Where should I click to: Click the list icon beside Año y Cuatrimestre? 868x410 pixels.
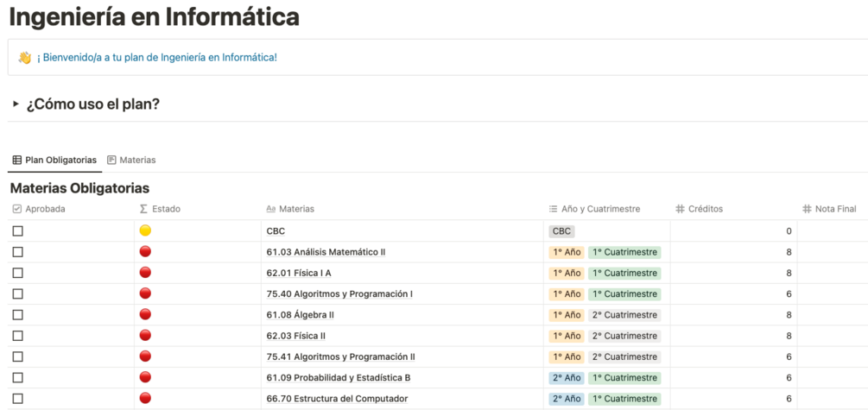(553, 209)
